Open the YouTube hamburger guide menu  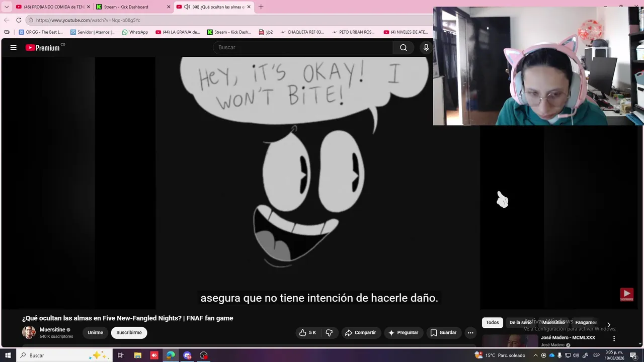[x=14, y=48]
